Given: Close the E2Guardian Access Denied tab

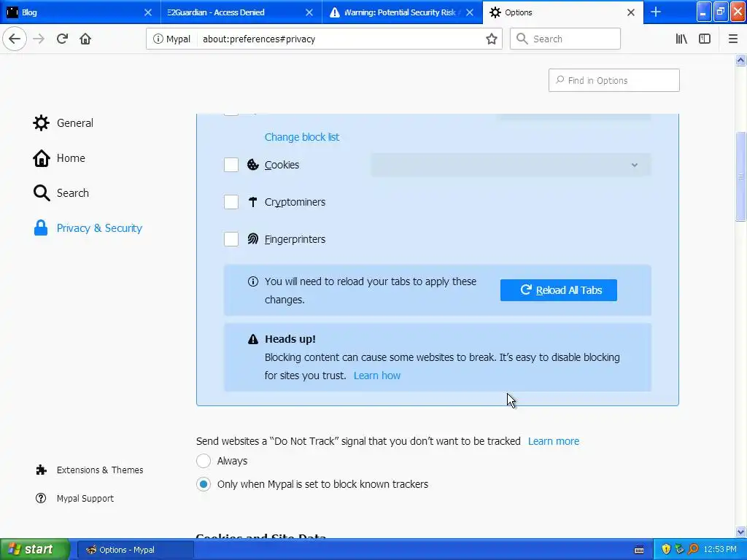Looking at the screenshot, I should (x=309, y=12).
